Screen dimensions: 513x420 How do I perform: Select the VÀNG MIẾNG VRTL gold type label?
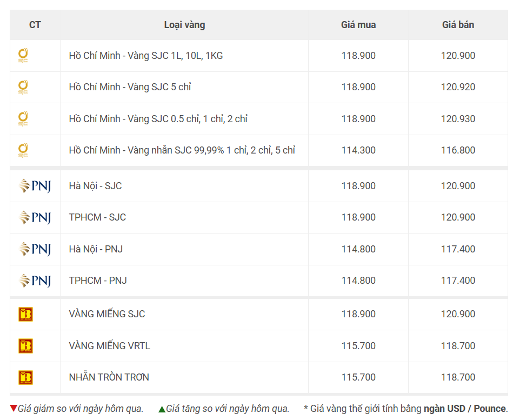click(x=110, y=346)
